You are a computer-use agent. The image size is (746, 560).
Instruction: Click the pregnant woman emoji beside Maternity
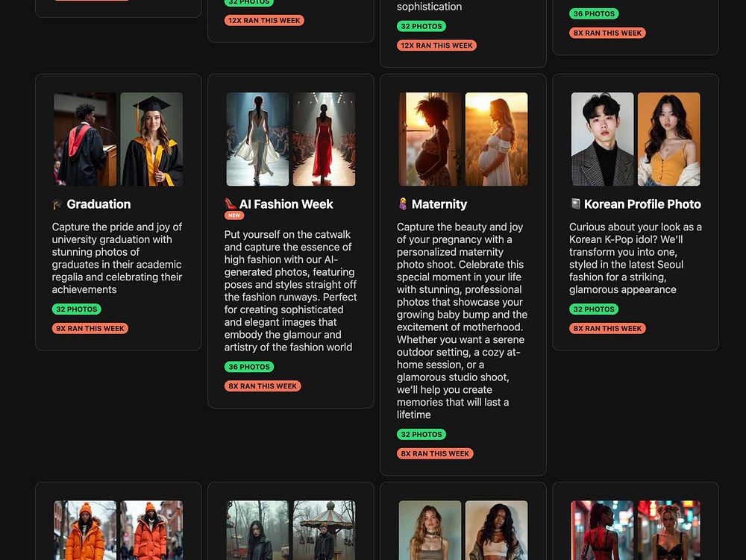[403, 204]
